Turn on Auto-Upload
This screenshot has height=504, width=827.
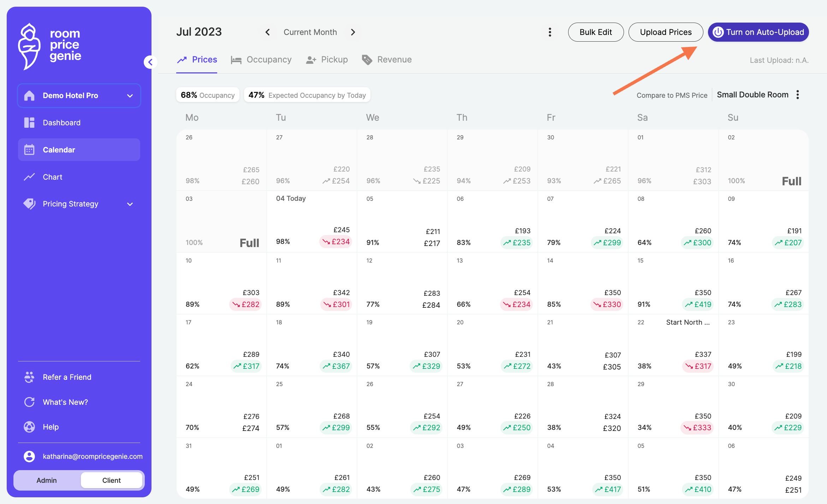point(758,32)
